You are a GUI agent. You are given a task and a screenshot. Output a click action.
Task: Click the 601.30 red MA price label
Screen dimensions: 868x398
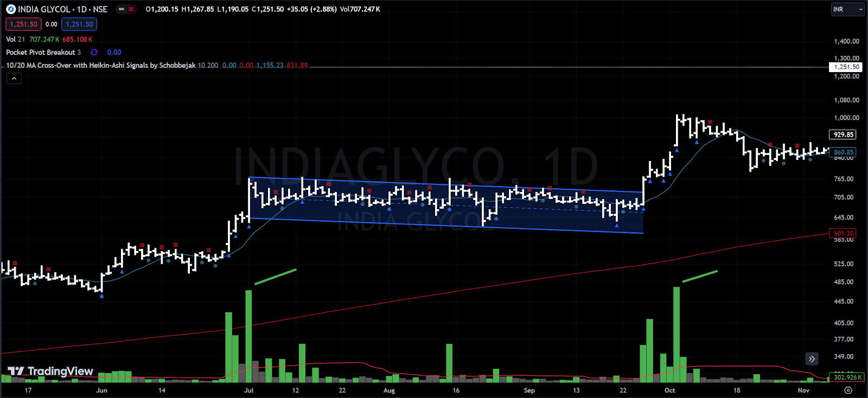click(x=844, y=233)
